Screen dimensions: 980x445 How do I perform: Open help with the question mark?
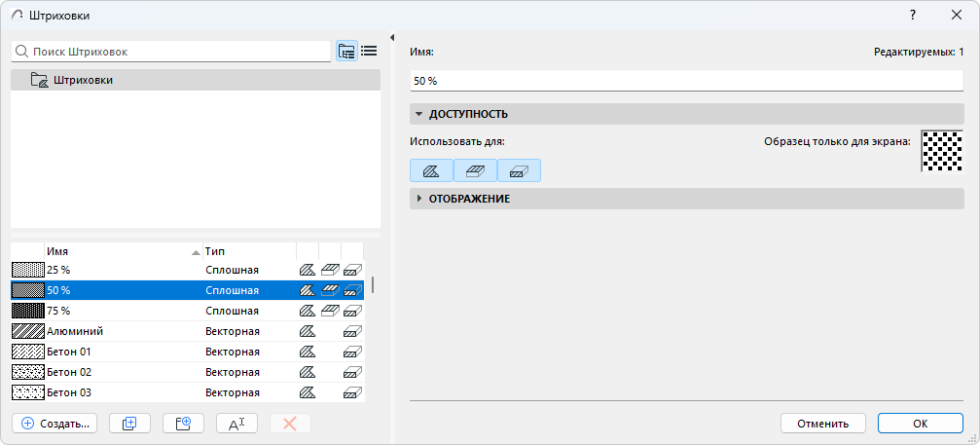(913, 15)
